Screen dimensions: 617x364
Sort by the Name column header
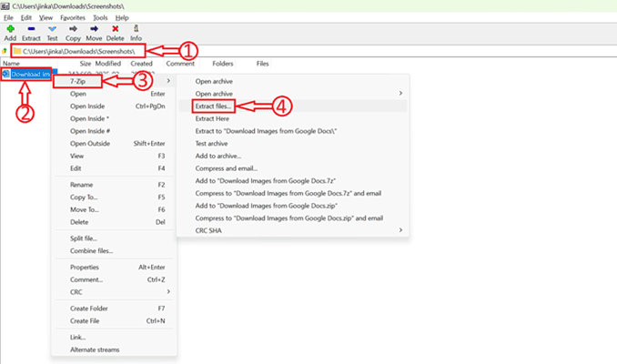tap(11, 64)
